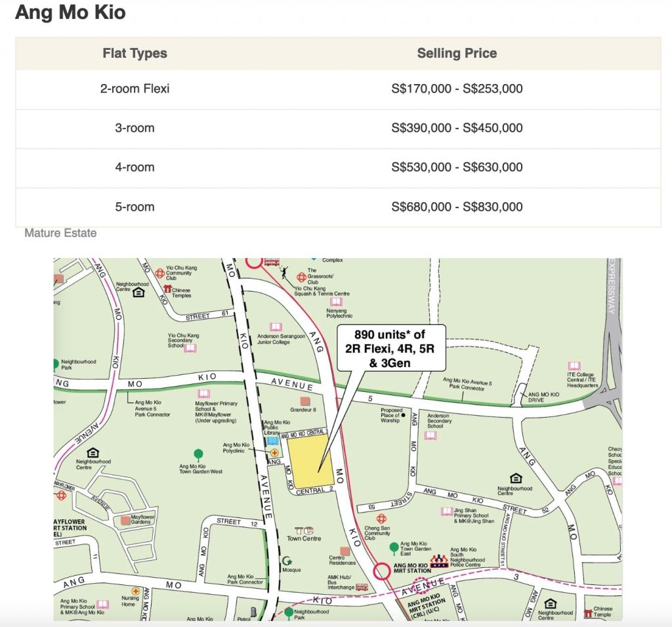Click the Ang Mo Kio heading
672x627 pixels.
(70, 12)
